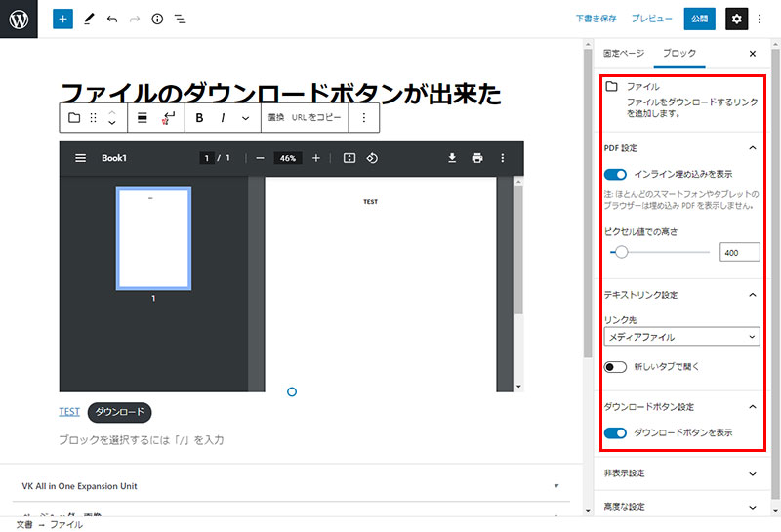781x532 pixels.
Task: Toggle the settings gear icon
Action: tap(737, 19)
